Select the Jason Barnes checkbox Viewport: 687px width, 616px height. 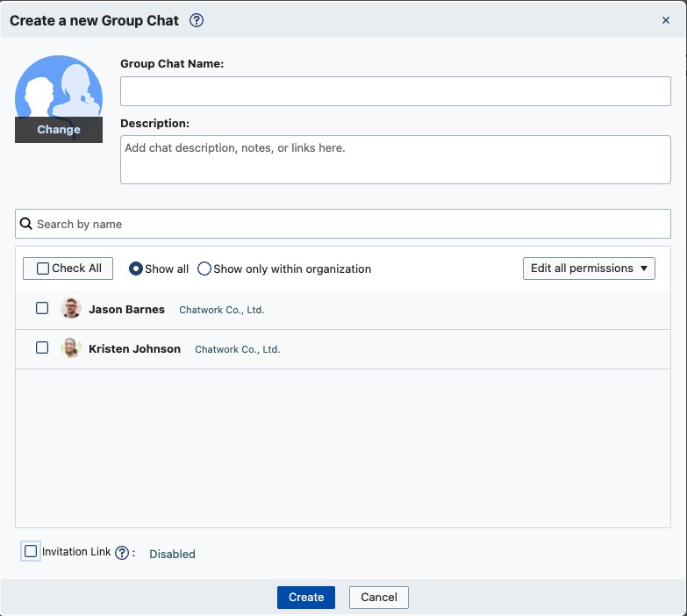point(42,308)
